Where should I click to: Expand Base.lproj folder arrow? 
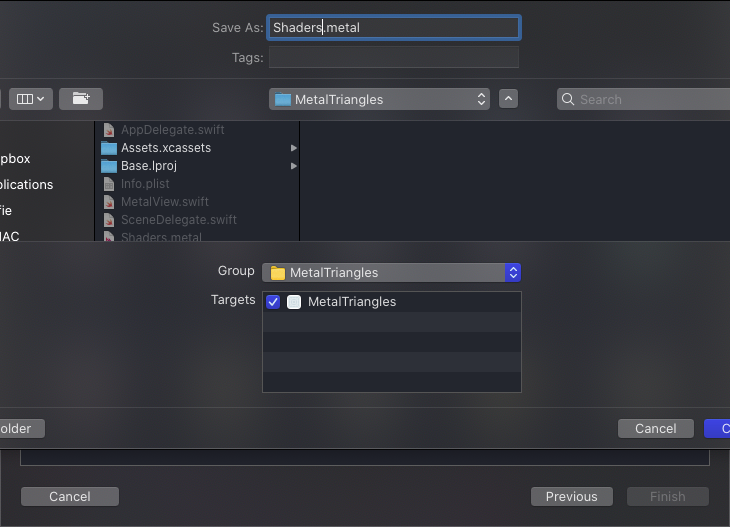pyautogui.click(x=293, y=166)
